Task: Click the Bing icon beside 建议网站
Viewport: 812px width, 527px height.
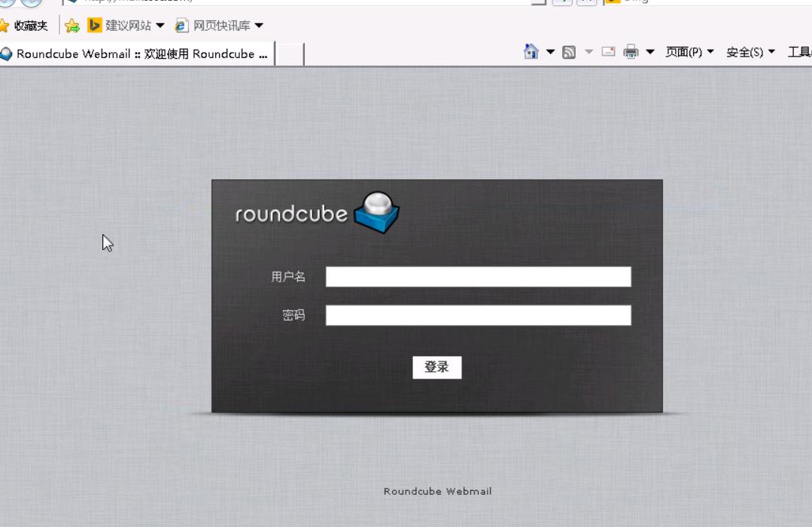Action: click(94, 26)
